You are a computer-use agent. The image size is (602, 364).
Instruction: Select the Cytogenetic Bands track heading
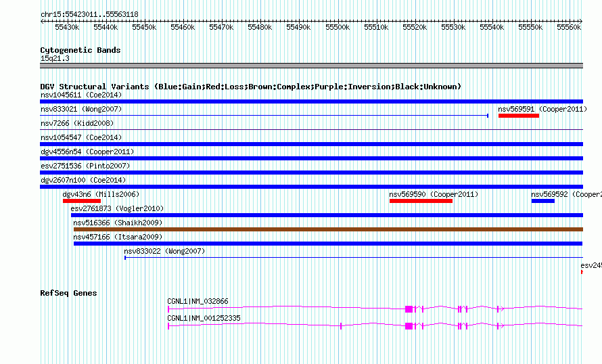click(80, 50)
